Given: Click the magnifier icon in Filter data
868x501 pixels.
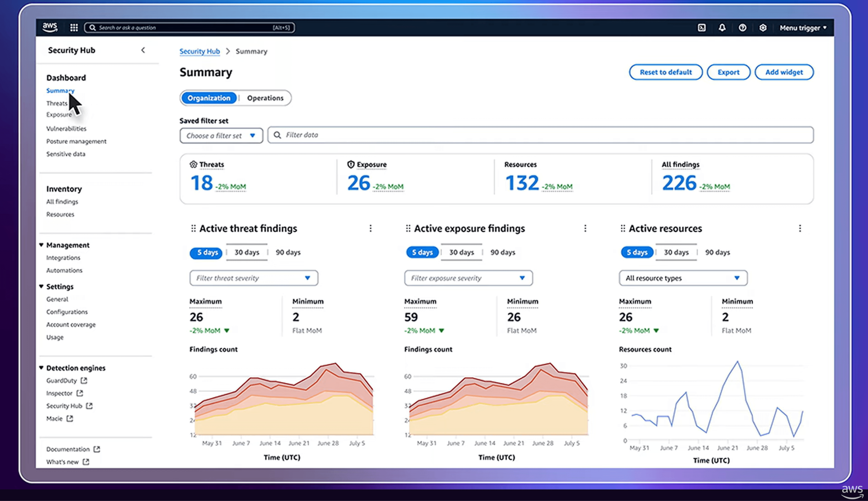Looking at the screenshot, I should coord(277,135).
